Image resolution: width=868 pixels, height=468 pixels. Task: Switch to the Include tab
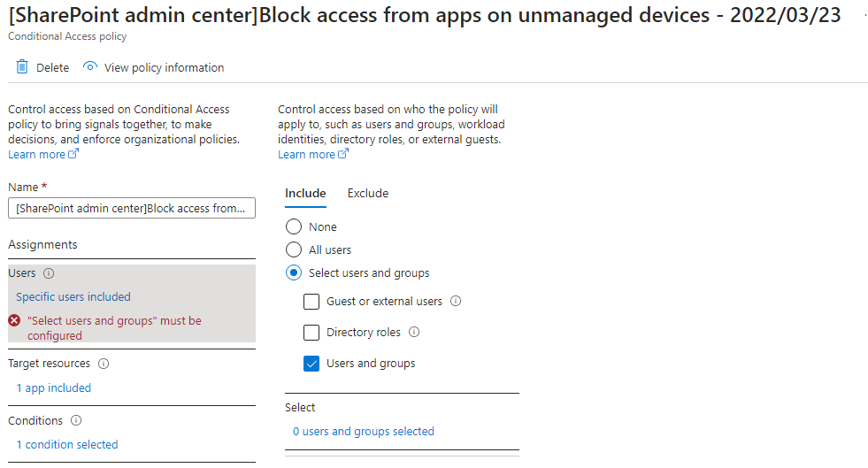tap(305, 194)
